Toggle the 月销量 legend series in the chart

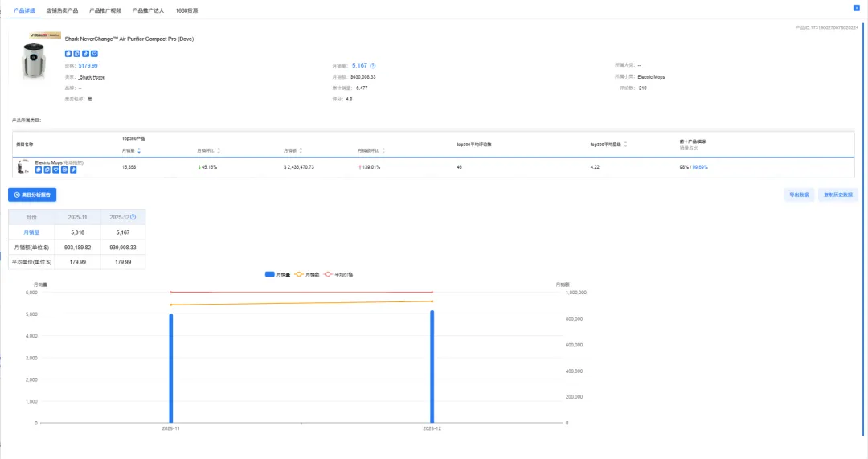[277, 274]
